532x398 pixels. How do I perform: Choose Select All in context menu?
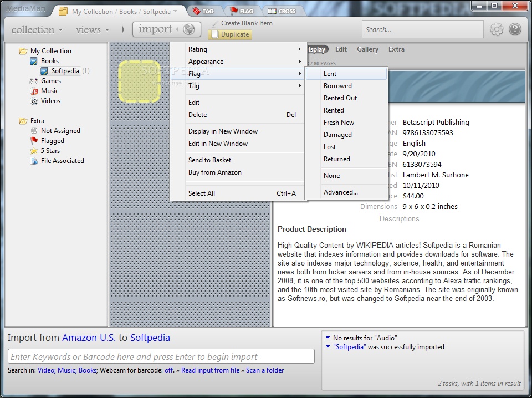tap(238, 193)
